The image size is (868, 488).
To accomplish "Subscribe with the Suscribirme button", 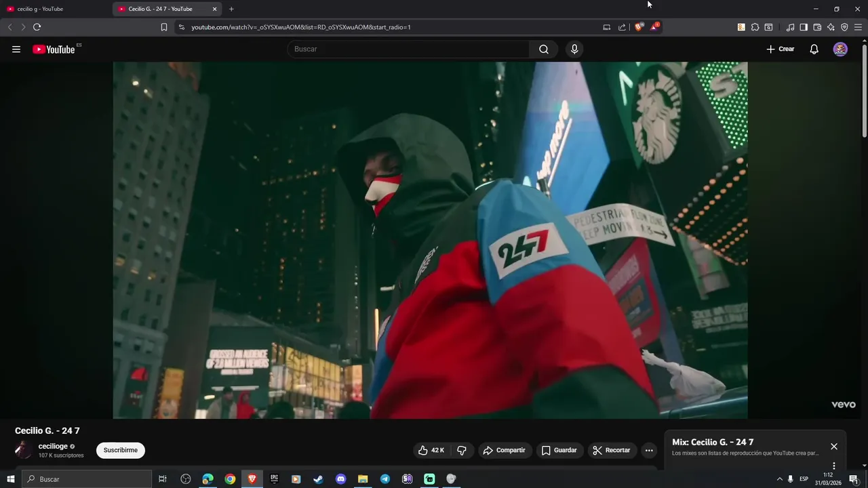I will pyautogui.click(x=121, y=450).
